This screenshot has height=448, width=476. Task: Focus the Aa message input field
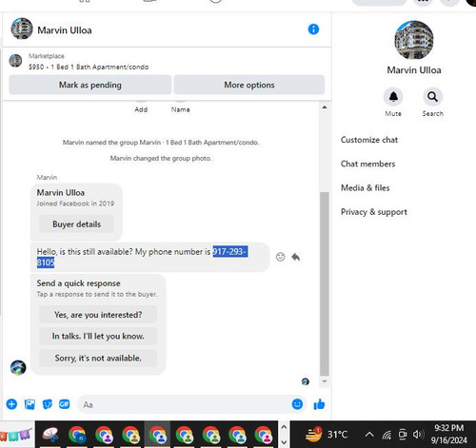pyautogui.click(x=184, y=404)
